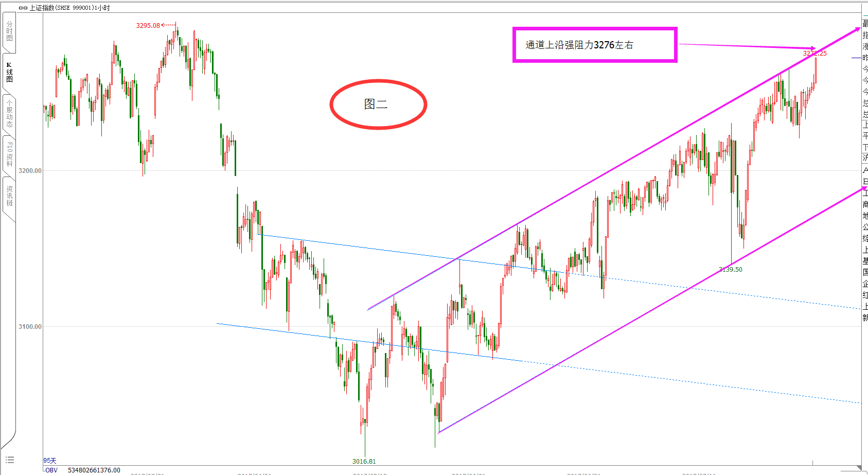Click the 3295.08 high price label
Screen dimensions: 868x475
tap(148, 25)
